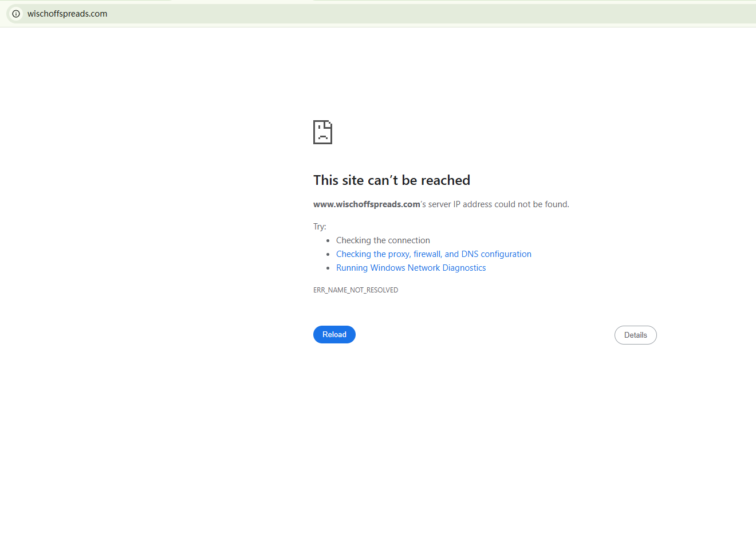Select the ERR_NAME_NOT_RESOLVED error code text
The width and height of the screenshot is (756, 538).
(x=356, y=290)
